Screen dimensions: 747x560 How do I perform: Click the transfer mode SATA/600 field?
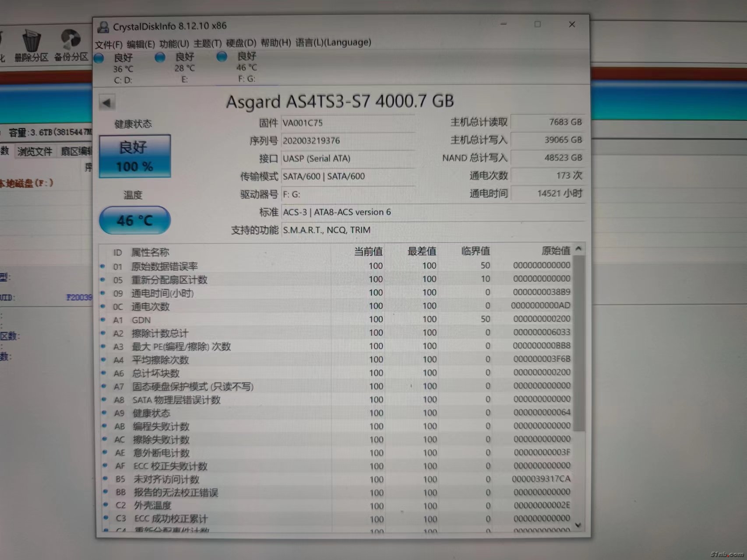(x=348, y=176)
